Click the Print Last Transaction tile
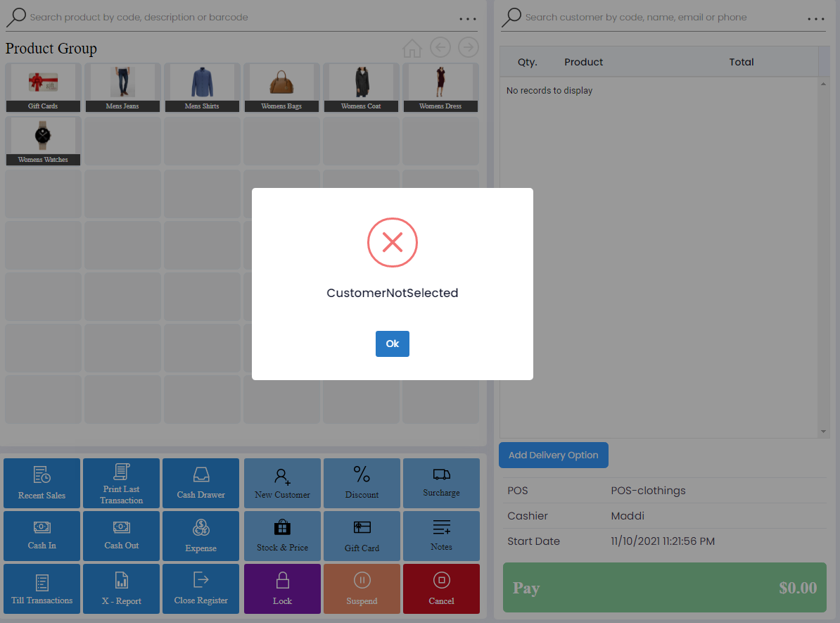 [x=121, y=483]
